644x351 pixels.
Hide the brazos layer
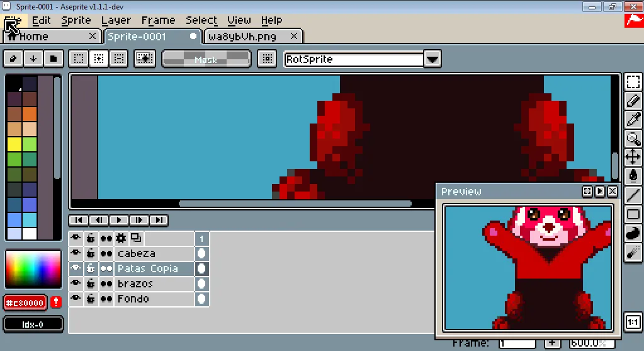76,284
